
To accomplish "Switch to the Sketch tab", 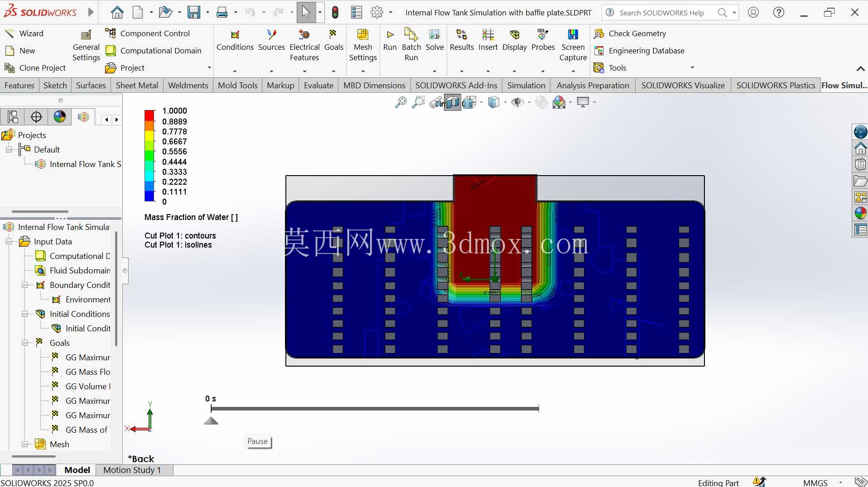I will pyautogui.click(x=55, y=86).
